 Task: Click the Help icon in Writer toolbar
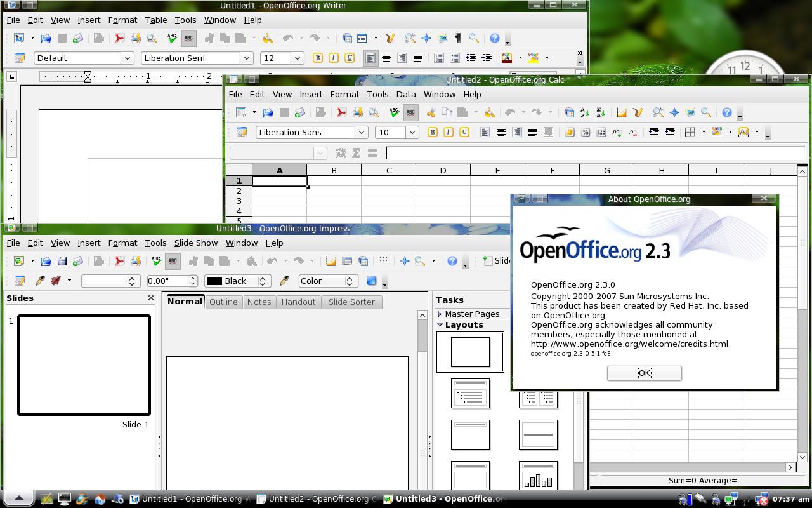495,38
